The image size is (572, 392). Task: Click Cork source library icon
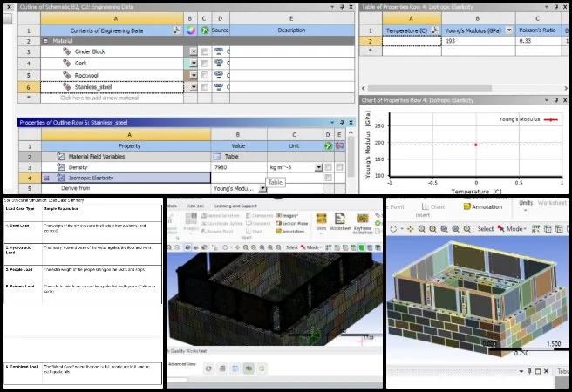[219, 63]
